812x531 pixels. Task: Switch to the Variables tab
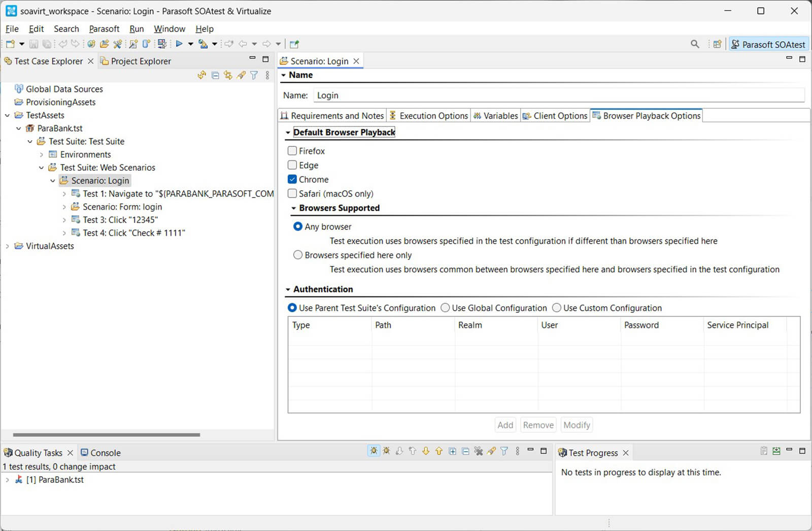point(495,116)
